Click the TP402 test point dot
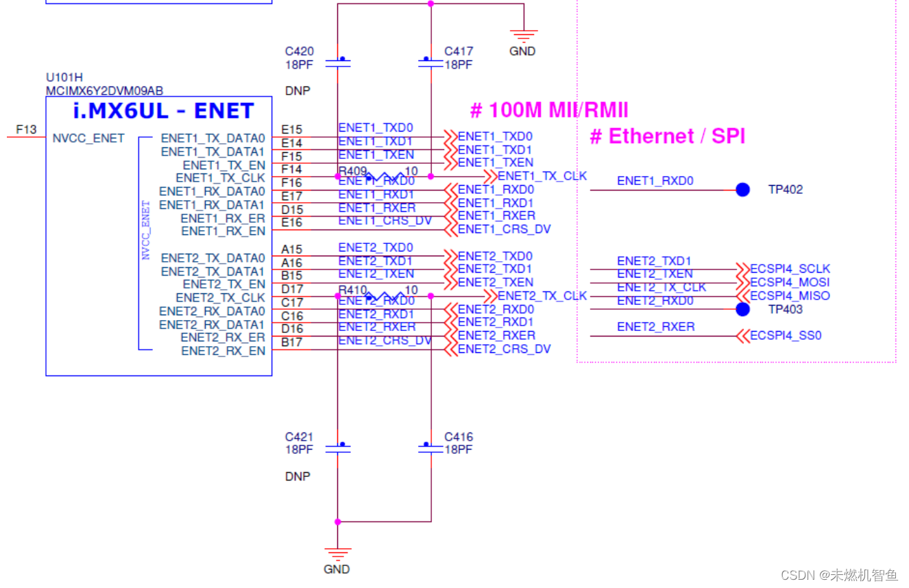 [x=742, y=190]
